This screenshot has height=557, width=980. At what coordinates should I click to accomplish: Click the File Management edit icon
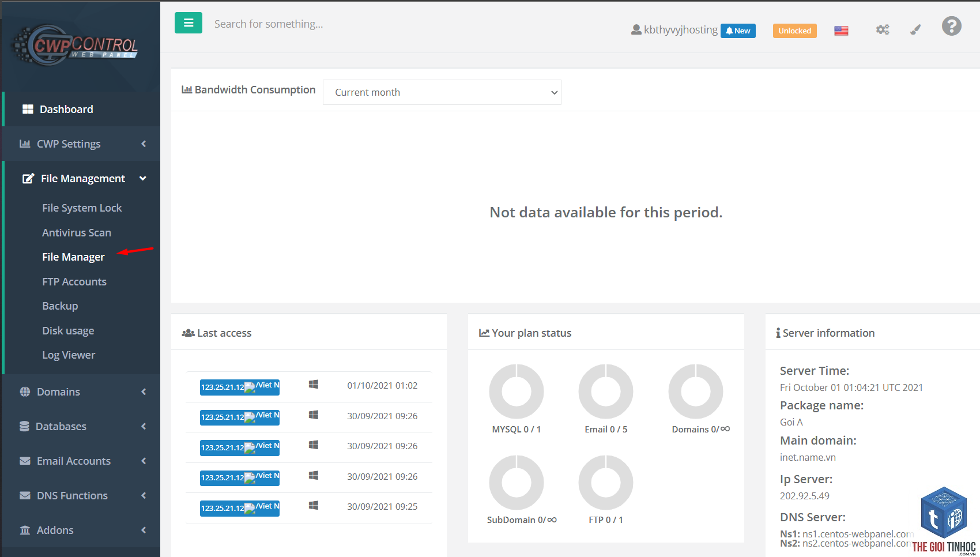(28, 178)
